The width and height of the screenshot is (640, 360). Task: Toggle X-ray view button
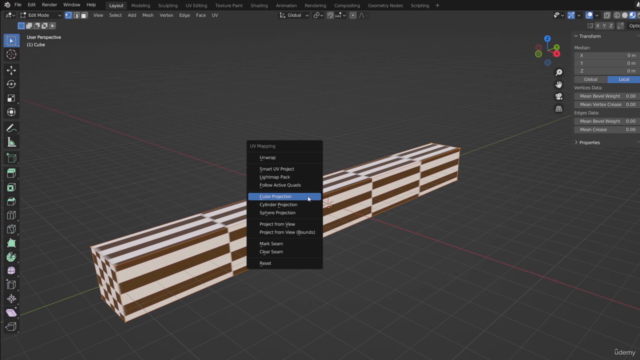607,15
